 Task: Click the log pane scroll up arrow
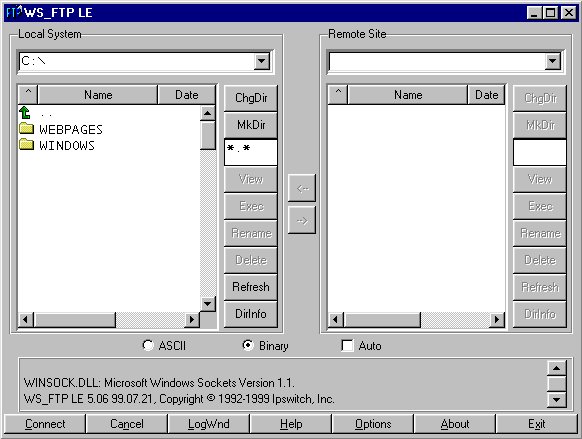[556, 368]
